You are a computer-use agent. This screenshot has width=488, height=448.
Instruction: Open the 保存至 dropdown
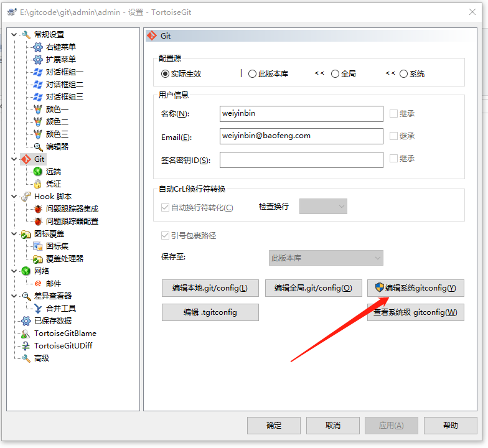pyautogui.click(x=326, y=258)
